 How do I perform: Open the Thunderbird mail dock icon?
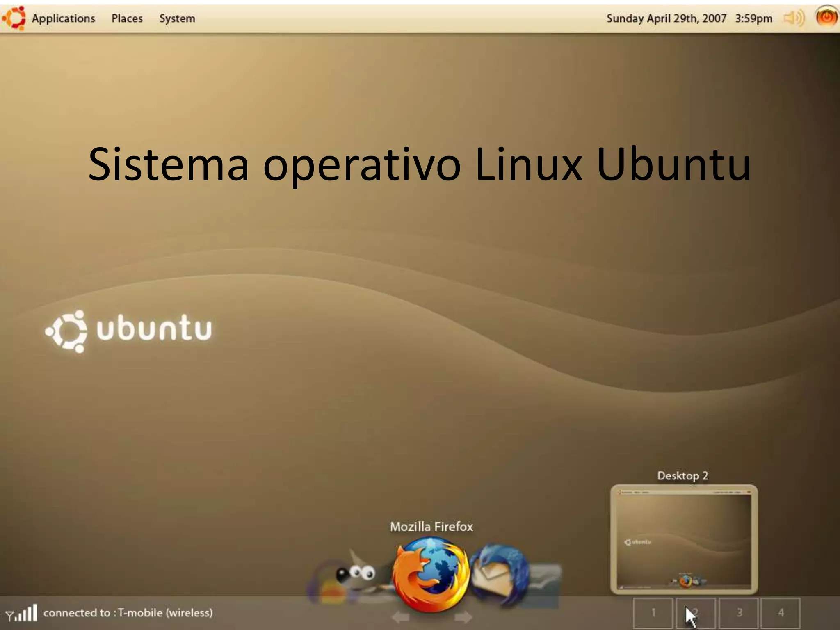click(x=500, y=574)
